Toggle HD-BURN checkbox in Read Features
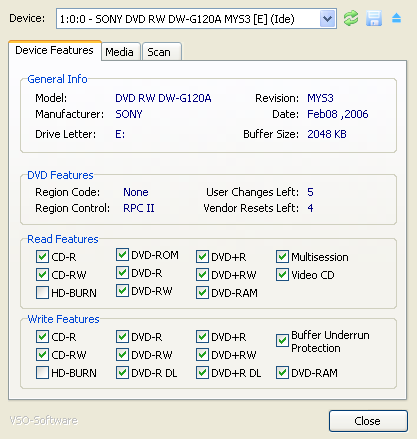 click(x=42, y=293)
